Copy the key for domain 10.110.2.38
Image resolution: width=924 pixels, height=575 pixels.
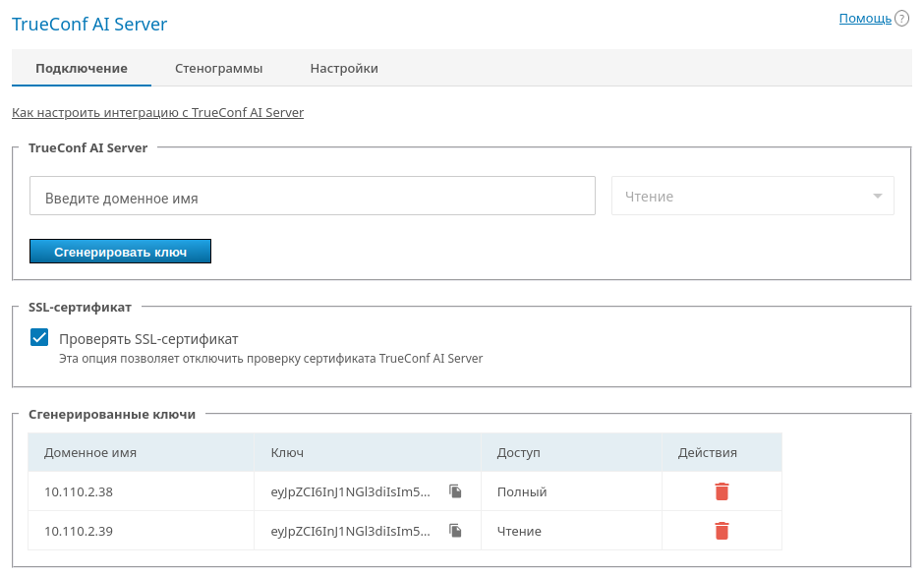(x=455, y=491)
